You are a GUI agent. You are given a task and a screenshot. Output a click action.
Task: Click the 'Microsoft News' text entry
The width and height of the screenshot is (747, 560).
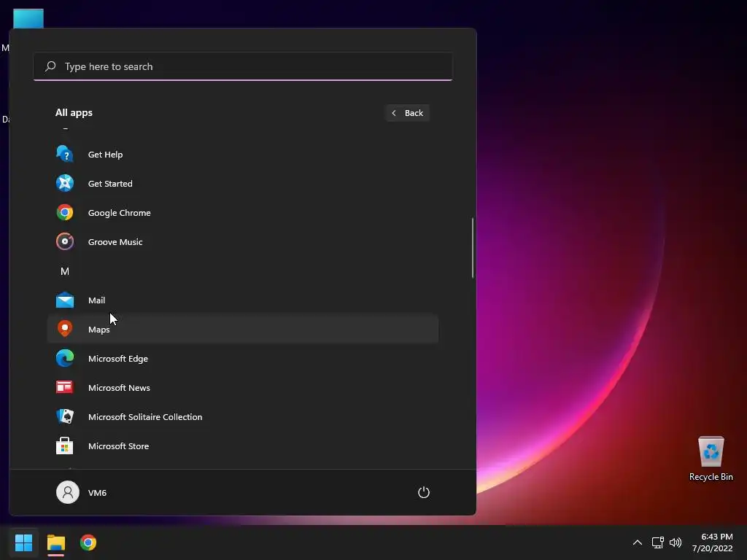pyautogui.click(x=119, y=388)
